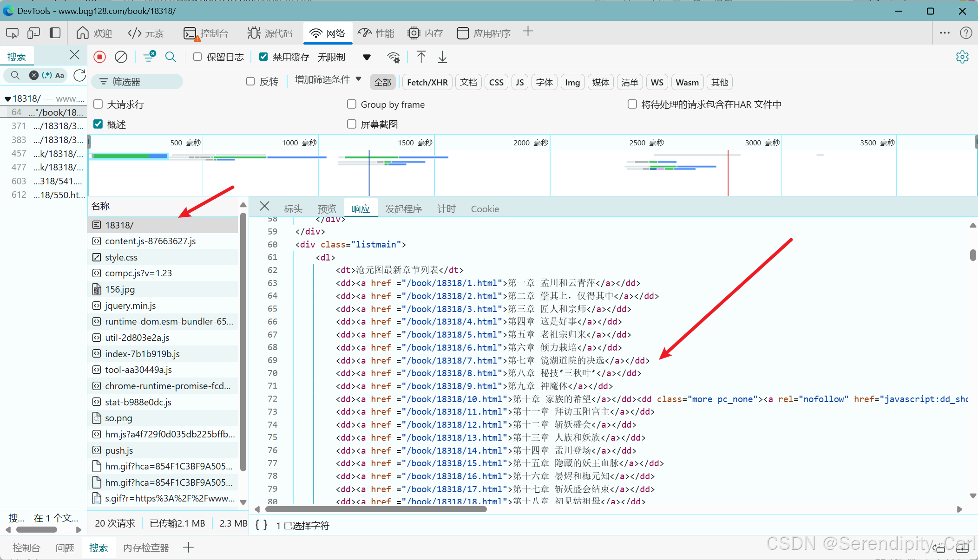Viewport: 978px width, 560px height.
Task: Select style.css in the request list
Action: point(121,257)
